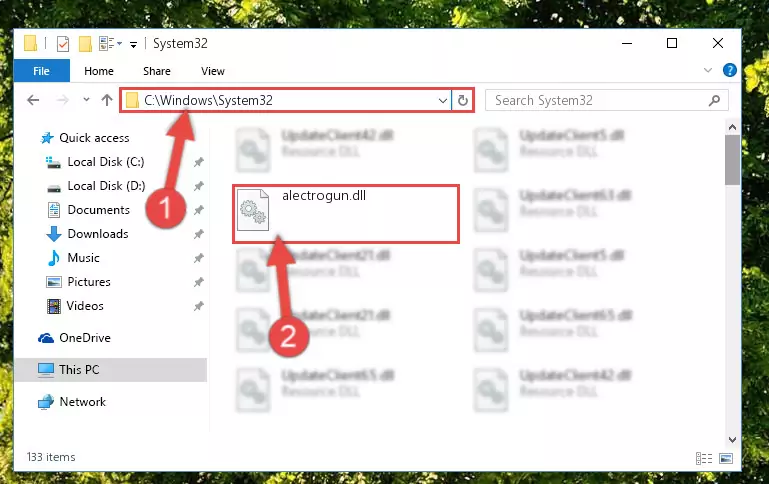Viewport: 769px width, 484px height.
Task: Click the scrollbar up arrow
Action: pyautogui.click(x=732, y=127)
